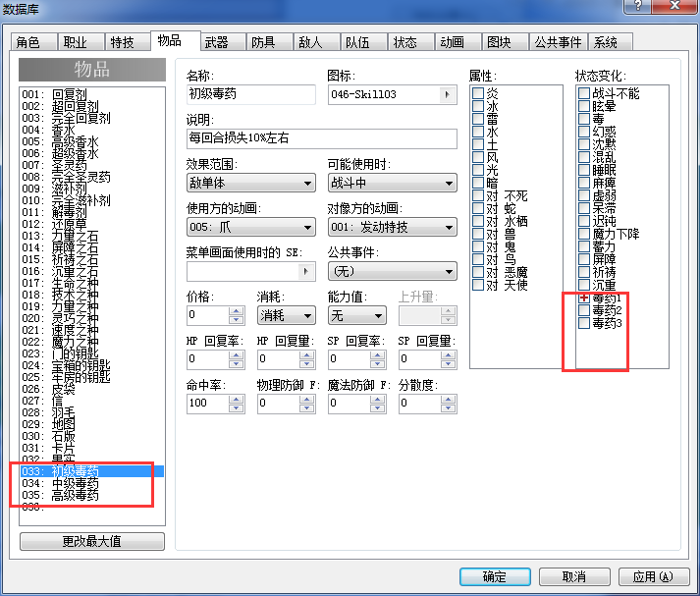The width and height of the screenshot is (700, 596).
Task: Toggle the 毒药2 state change box
Action: click(584, 310)
